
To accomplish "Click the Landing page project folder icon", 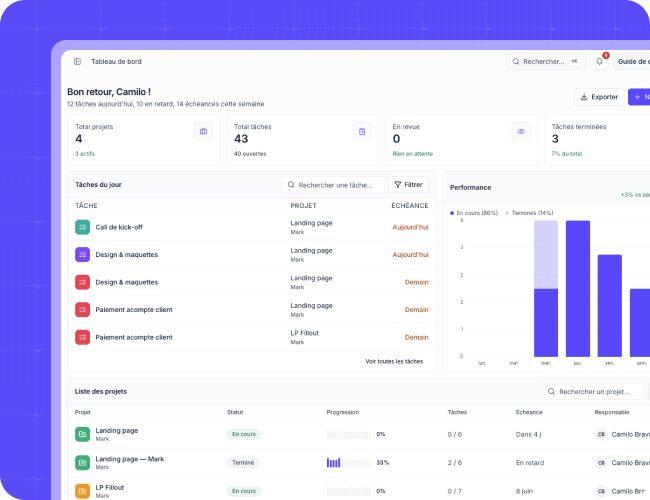I will point(82,434).
